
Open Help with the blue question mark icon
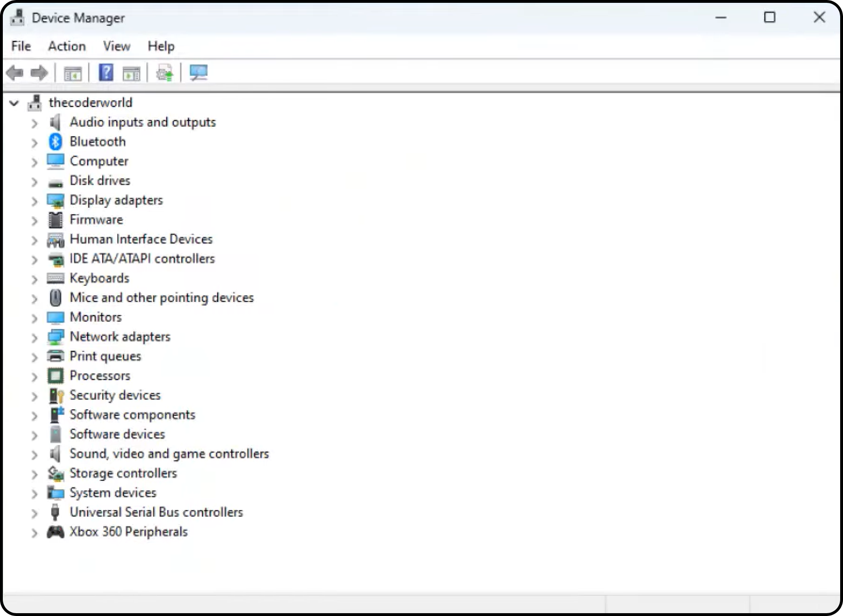tap(106, 73)
